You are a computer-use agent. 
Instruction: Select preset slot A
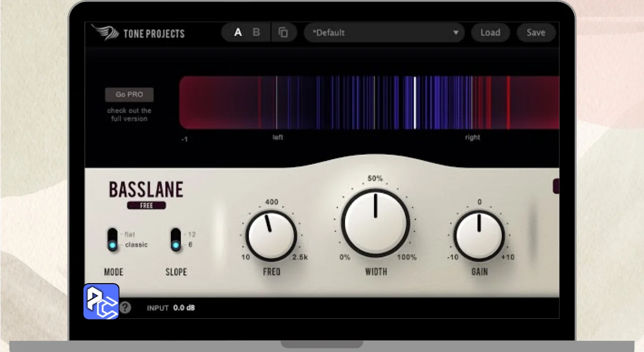tap(238, 33)
